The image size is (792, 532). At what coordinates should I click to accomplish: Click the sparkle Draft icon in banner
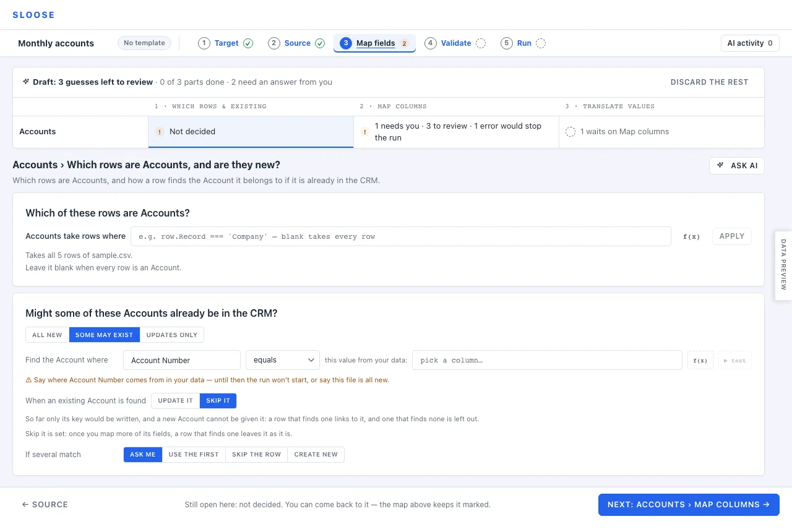pos(26,82)
